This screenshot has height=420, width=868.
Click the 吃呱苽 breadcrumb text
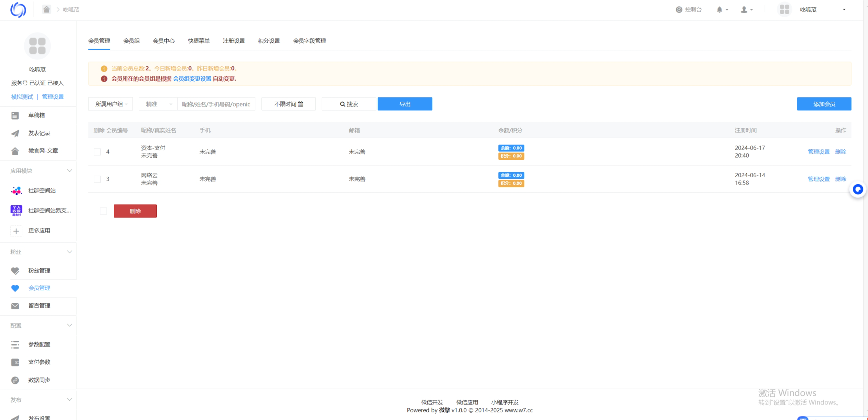coord(71,10)
